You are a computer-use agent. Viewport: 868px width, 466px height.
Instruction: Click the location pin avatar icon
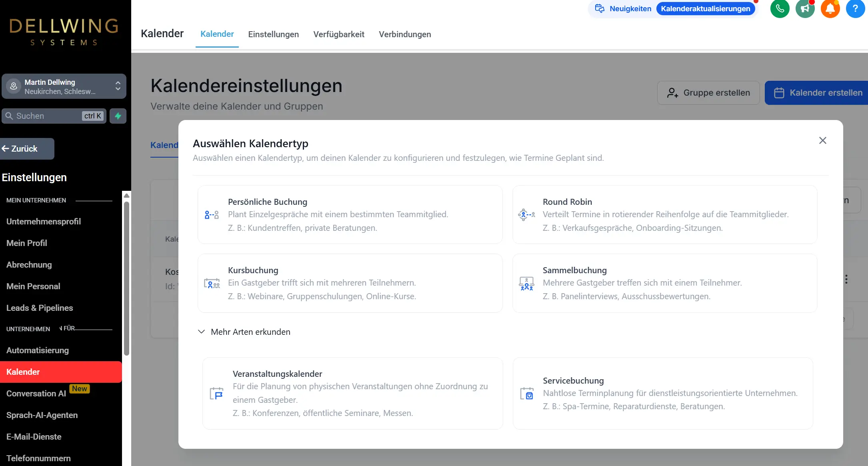14,86
